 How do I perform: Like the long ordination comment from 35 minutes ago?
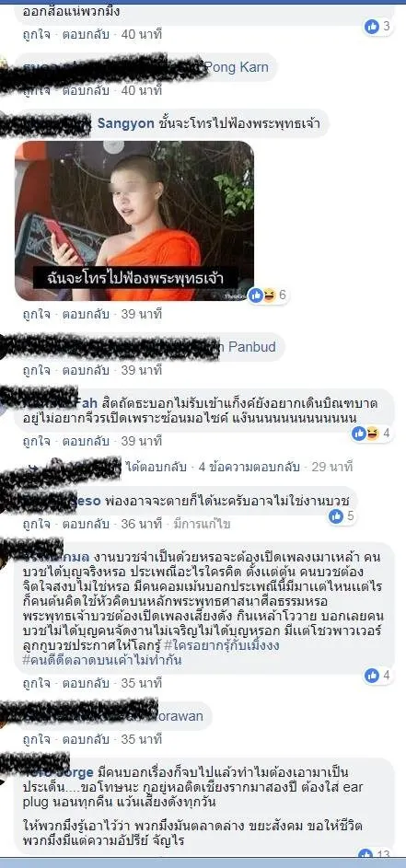click(x=36, y=683)
